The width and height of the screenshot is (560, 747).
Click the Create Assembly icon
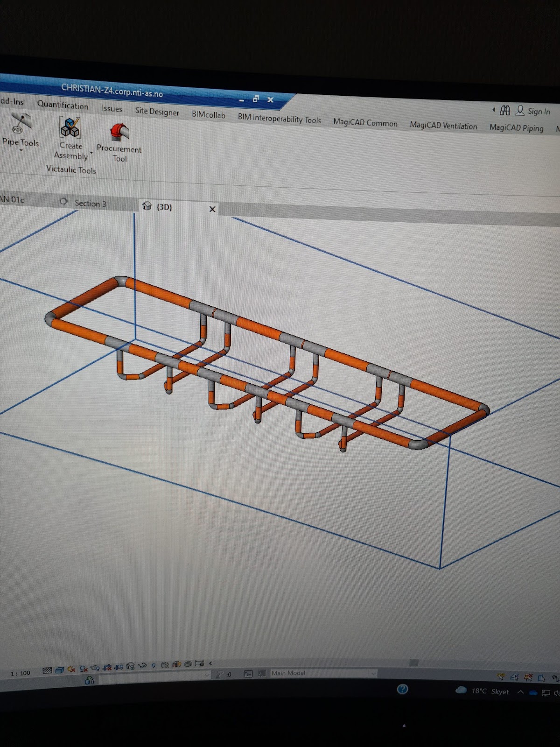(70, 128)
